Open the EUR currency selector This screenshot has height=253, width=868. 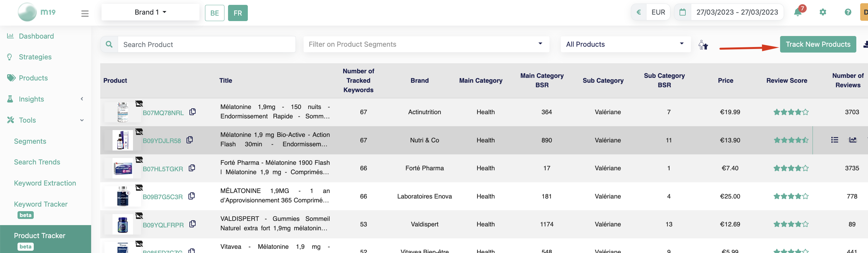pyautogui.click(x=658, y=12)
